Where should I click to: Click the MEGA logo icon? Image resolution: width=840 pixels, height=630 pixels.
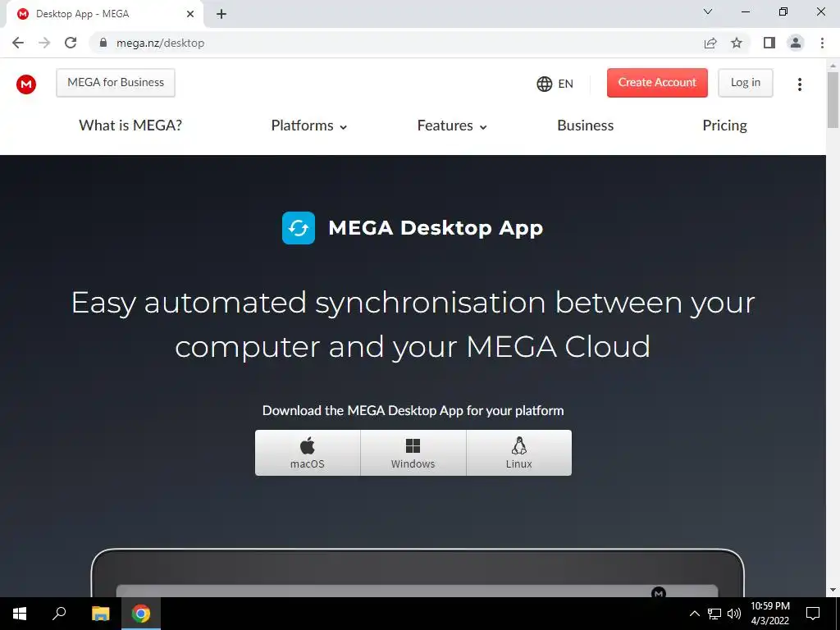point(26,84)
